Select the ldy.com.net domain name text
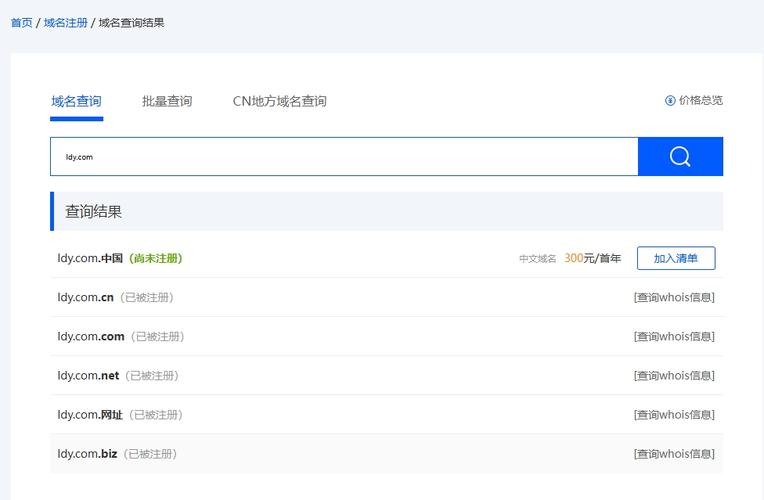This screenshot has width=764, height=500. pos(88,376)
